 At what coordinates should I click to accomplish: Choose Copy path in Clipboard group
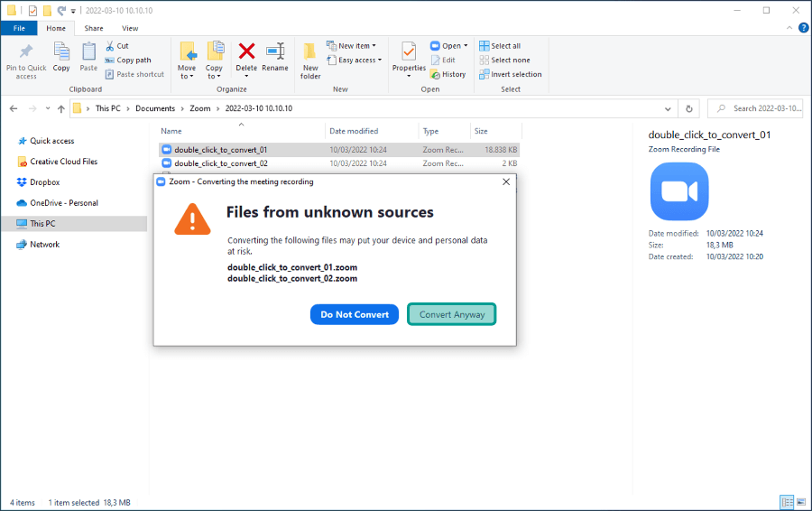pyautogui.click(x=128, y=60)
